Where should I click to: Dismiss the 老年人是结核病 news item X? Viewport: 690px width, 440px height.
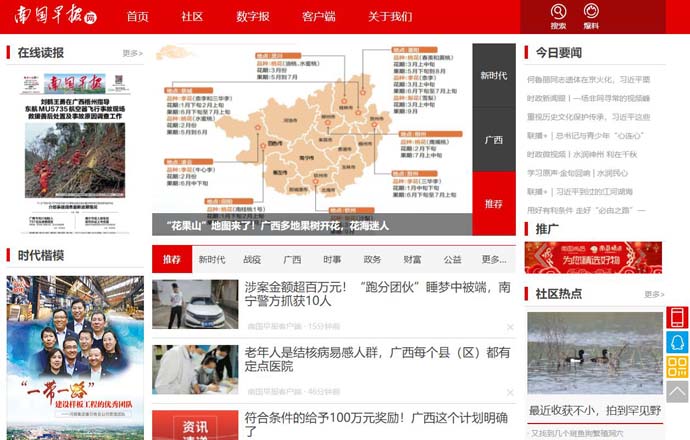point(510,392)
